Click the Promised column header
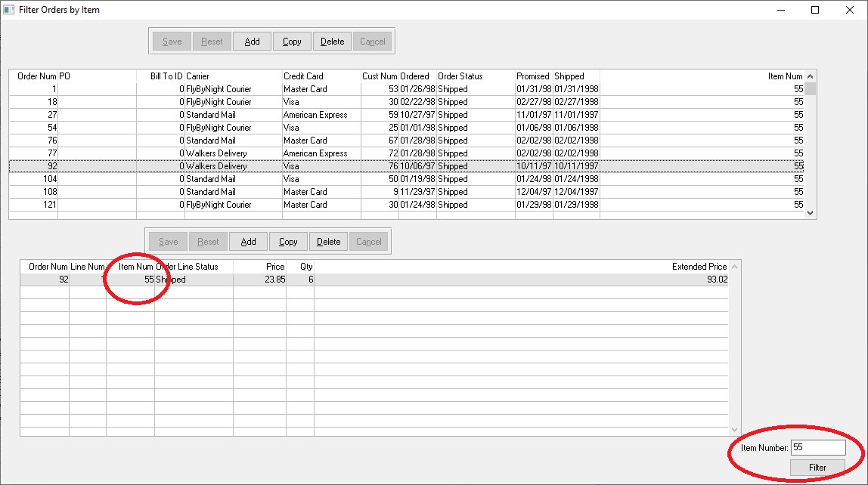Image resolution: width=868 pixels, height=485 pixels. (x=533, y=76)
